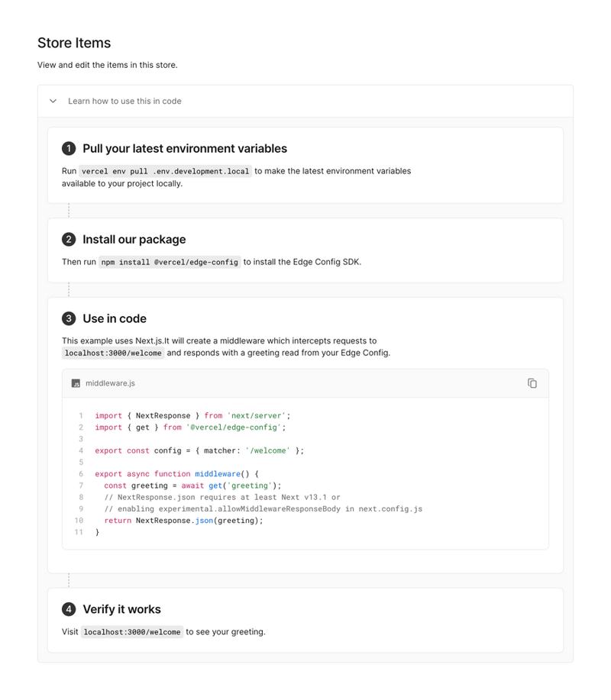Click the step 4 Verify it works badge
The height and width of the screenshot is (700, 611).
[x=68, y=609]
